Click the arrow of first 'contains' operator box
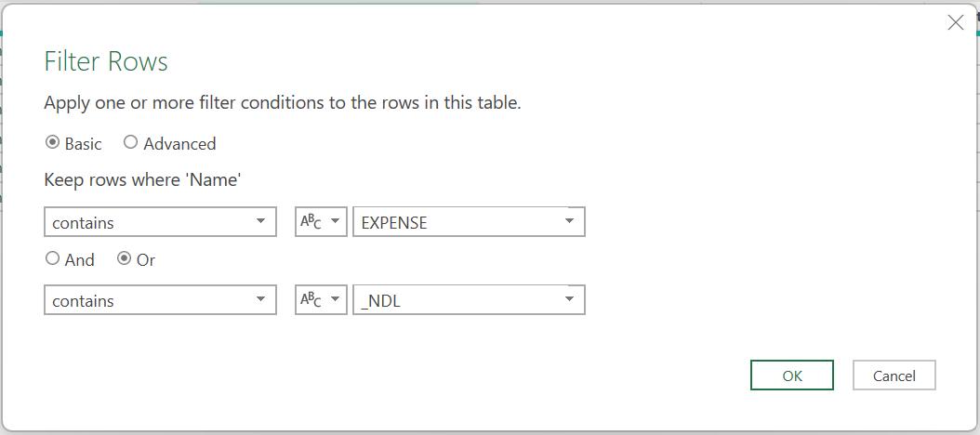Screen dimensions: 980x435 point(260,221)
